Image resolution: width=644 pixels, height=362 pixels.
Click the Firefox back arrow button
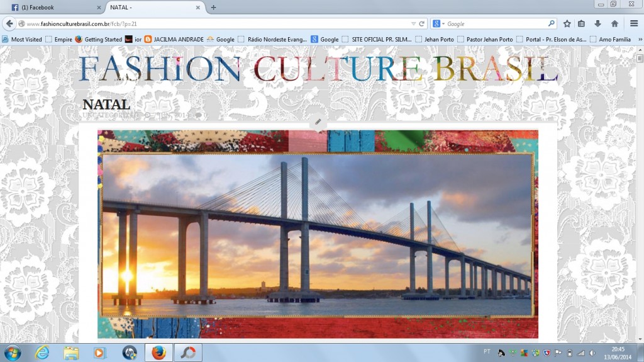tap(9, 23)
